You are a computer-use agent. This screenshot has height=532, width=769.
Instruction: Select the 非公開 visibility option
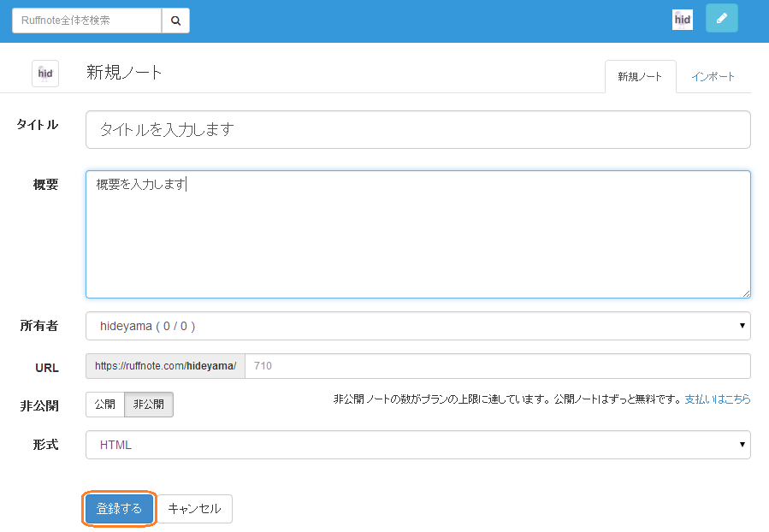coord(149,405)
